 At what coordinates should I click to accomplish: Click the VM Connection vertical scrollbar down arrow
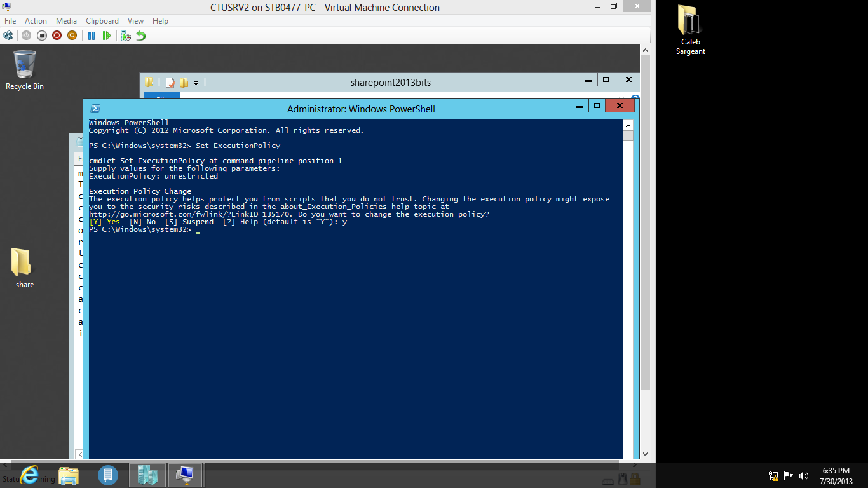[645, 454]
